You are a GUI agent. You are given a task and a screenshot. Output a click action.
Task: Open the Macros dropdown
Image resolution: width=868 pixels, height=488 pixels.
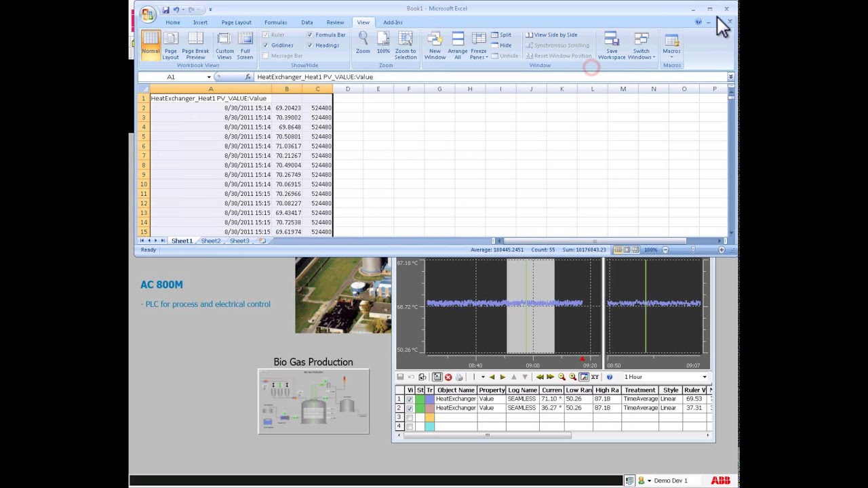(671, 46)
